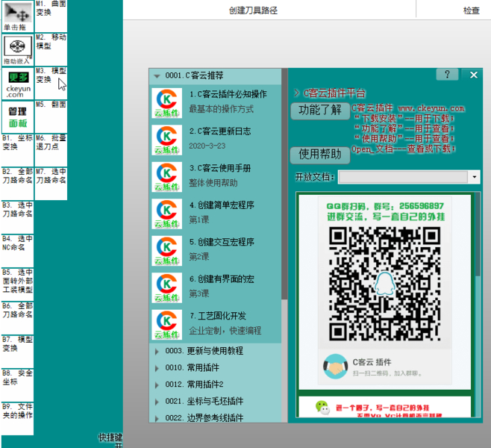Click the logo icon for 创建有界面的宏
Viewport: 491px width, 448px height.
[167, 288]
